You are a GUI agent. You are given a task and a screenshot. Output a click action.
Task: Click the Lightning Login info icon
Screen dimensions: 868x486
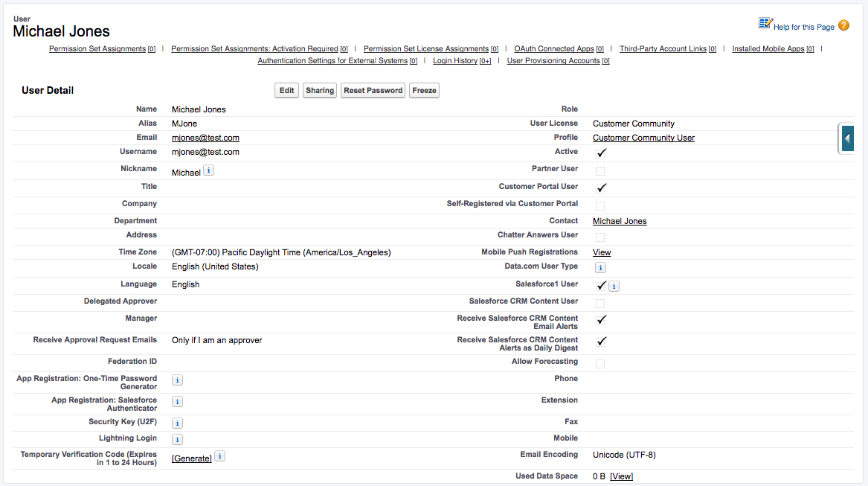(177, 439)
